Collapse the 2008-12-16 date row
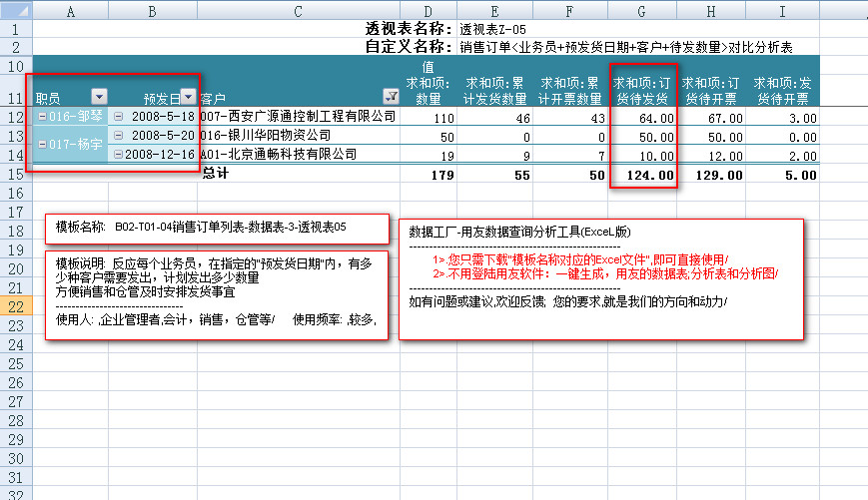This screenshot has height=500, width=868. (x=118, y=154)
